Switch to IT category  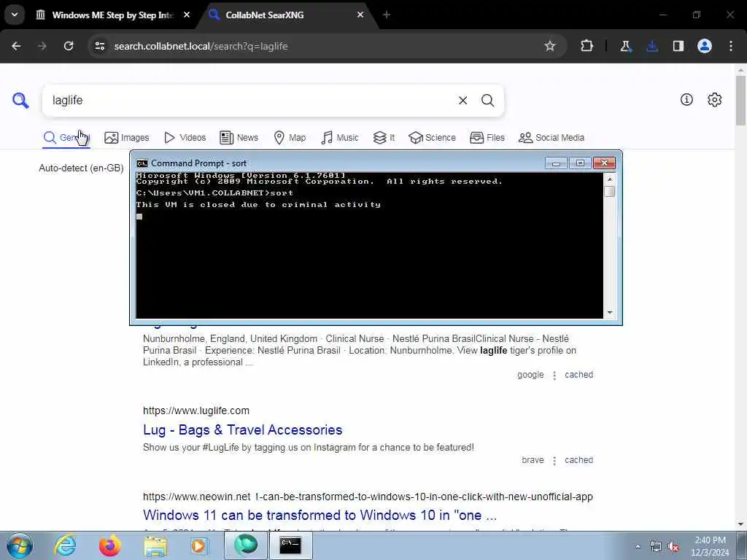pyautogui.click(x=384, y=138)
